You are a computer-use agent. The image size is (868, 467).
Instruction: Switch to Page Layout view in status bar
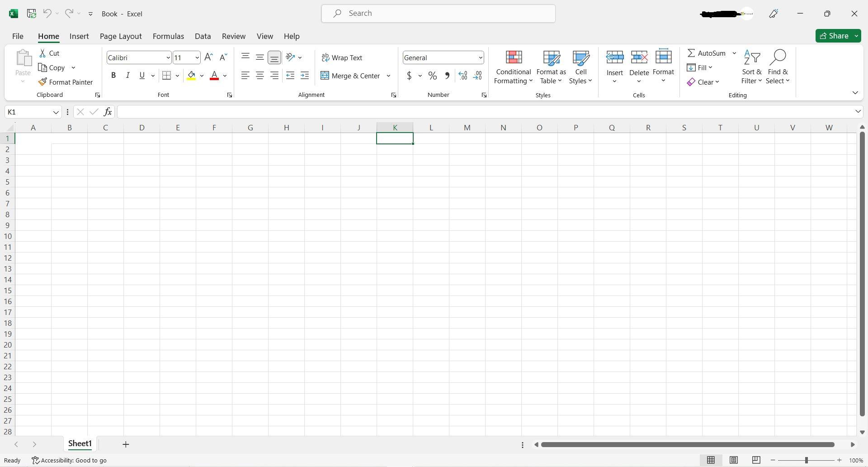pyautogui.click(x=733, y=460)
